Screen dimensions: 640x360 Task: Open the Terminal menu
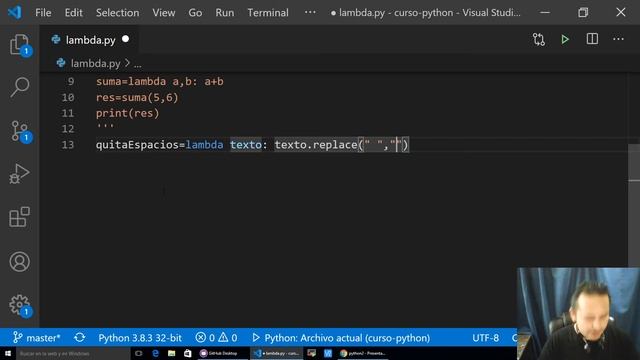[x=268, y=13]
